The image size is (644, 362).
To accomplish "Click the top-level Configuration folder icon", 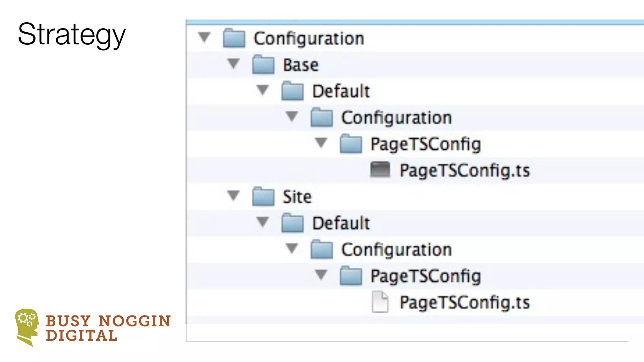I will (234, 38).
